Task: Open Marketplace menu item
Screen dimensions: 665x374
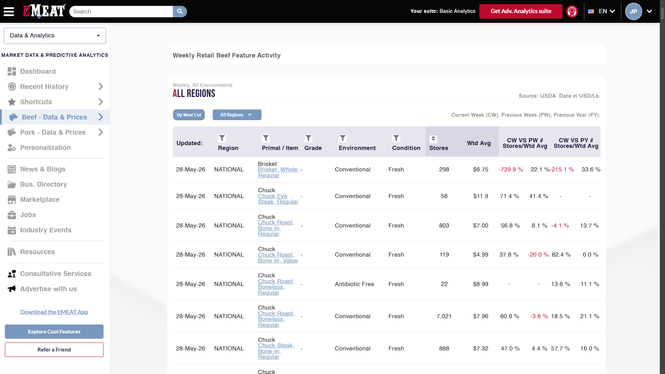Action: pyautogui.click(x=40, y=200)
